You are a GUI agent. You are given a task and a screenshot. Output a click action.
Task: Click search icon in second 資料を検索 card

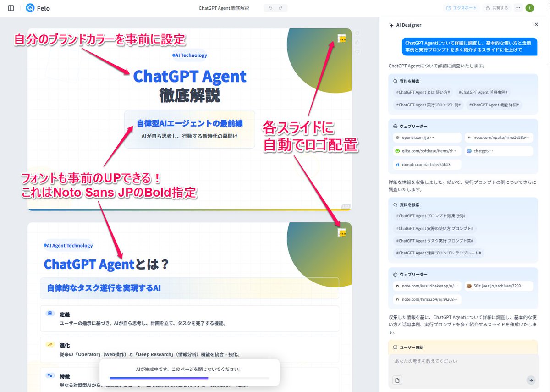click(395, 205)
